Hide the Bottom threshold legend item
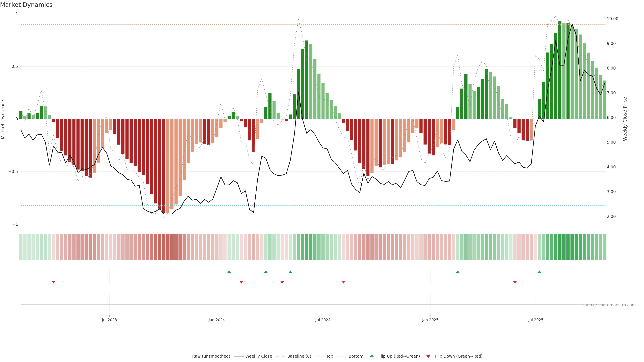 click(356, 356)
